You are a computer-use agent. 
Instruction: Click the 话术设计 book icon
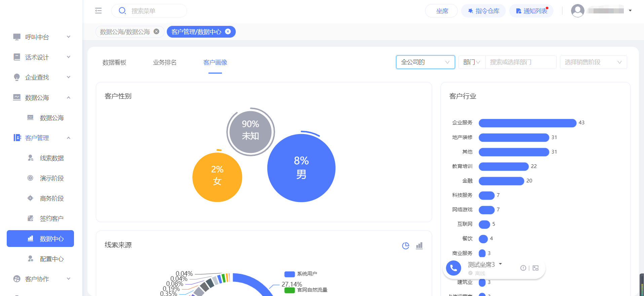[17, 57]
